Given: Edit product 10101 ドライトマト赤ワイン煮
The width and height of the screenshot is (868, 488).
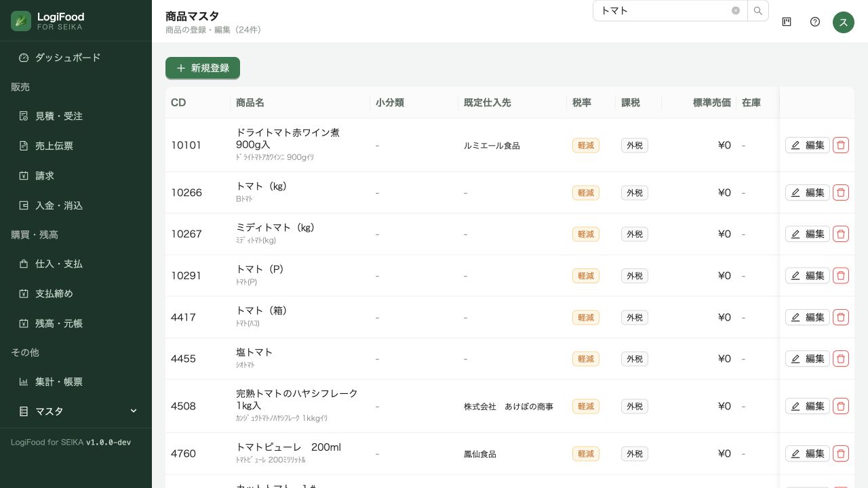Looking at the screenshot, I should point(808,145).
